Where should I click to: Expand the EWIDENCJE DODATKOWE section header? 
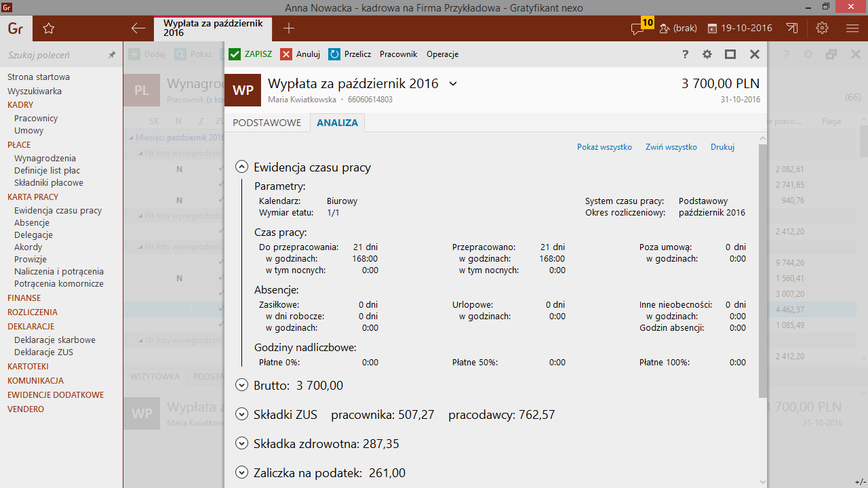[56, 394]
